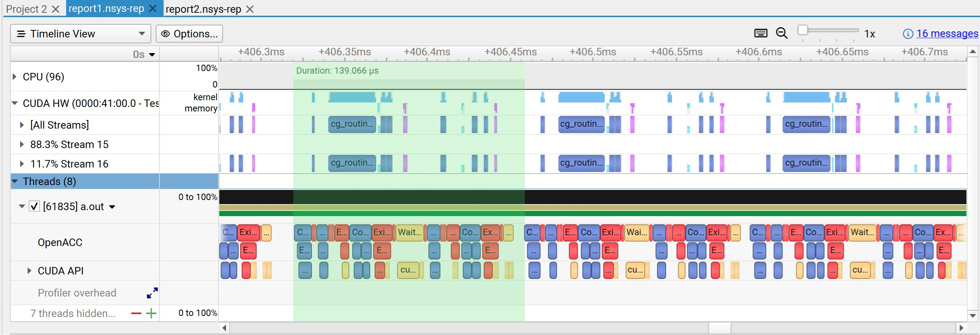Close the Project 2 tab
Viewport: 980px width, 335px height.
(56, 9)
